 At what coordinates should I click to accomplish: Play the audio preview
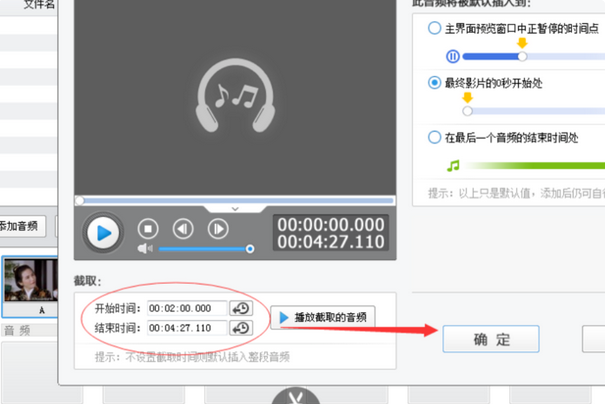[x=103, y=233]
